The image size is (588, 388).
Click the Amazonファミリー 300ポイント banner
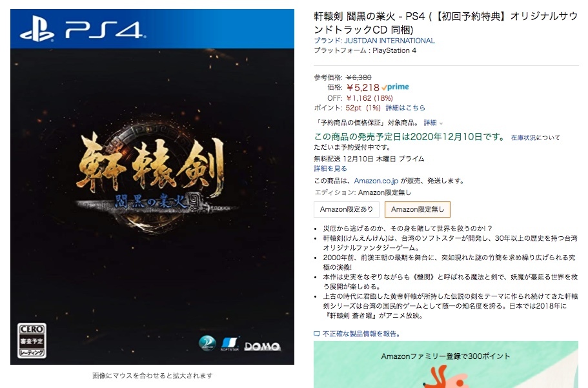coord(446,364)
